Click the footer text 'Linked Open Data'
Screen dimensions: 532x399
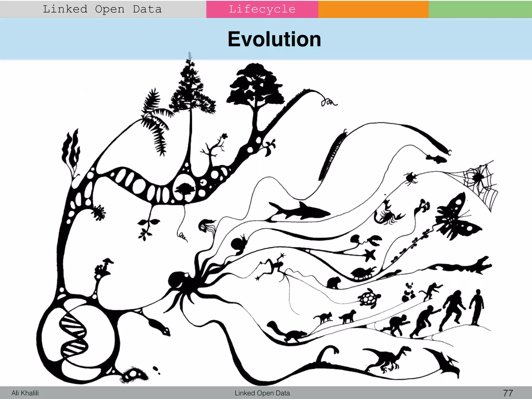click(262, 393)
